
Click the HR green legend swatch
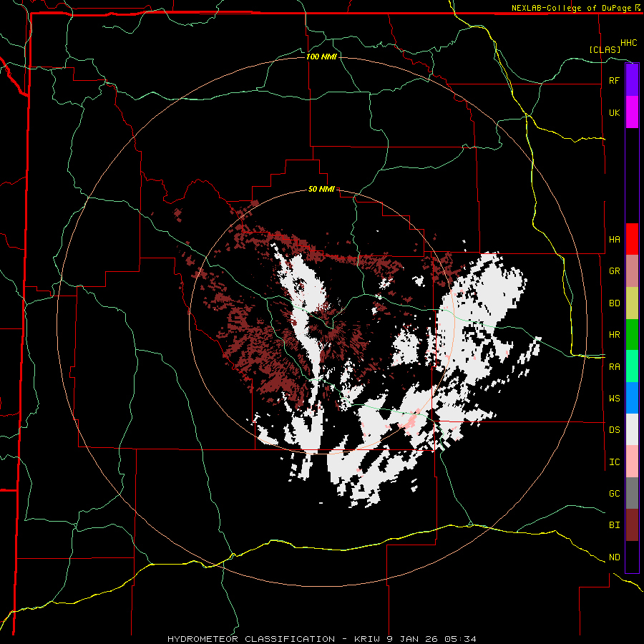coord(632,334)
